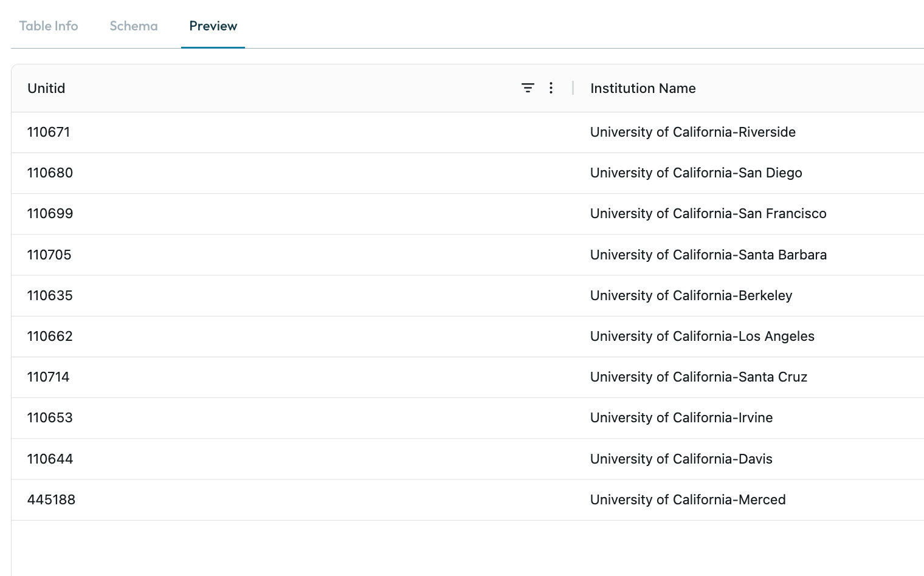Switch to the Table Info tab
The image size is (924, 576).
tap(49, 26)
